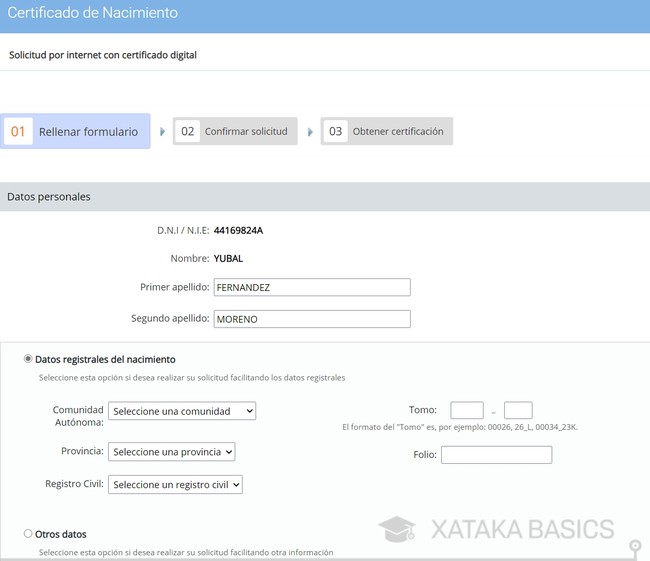Expand the Registro Civil dropdown

[x=175, y=484]
